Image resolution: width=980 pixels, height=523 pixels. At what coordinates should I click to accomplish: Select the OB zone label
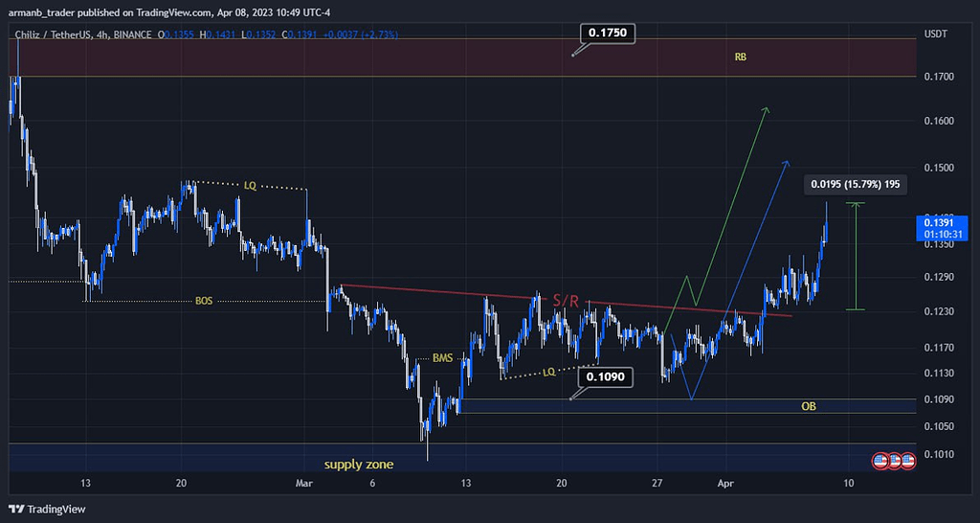(809, 407)
